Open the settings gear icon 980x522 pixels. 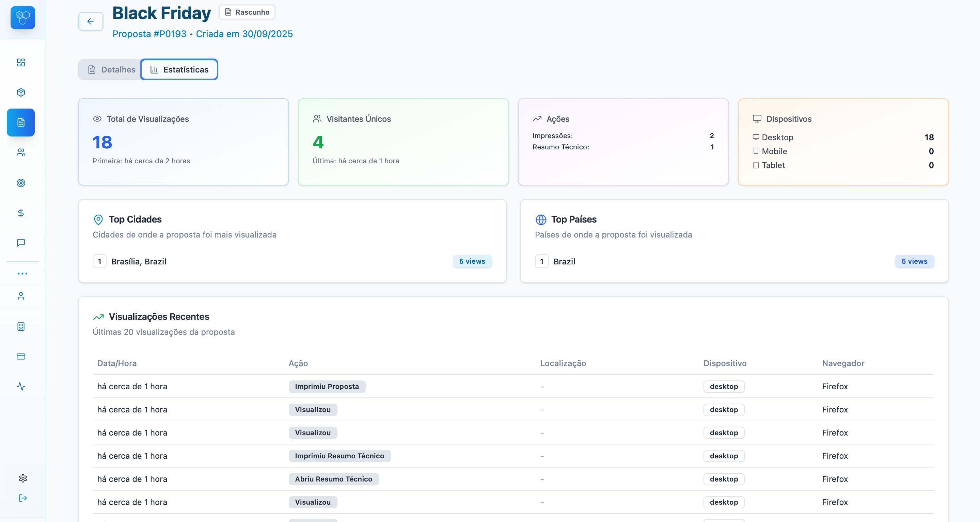[23, 478]
